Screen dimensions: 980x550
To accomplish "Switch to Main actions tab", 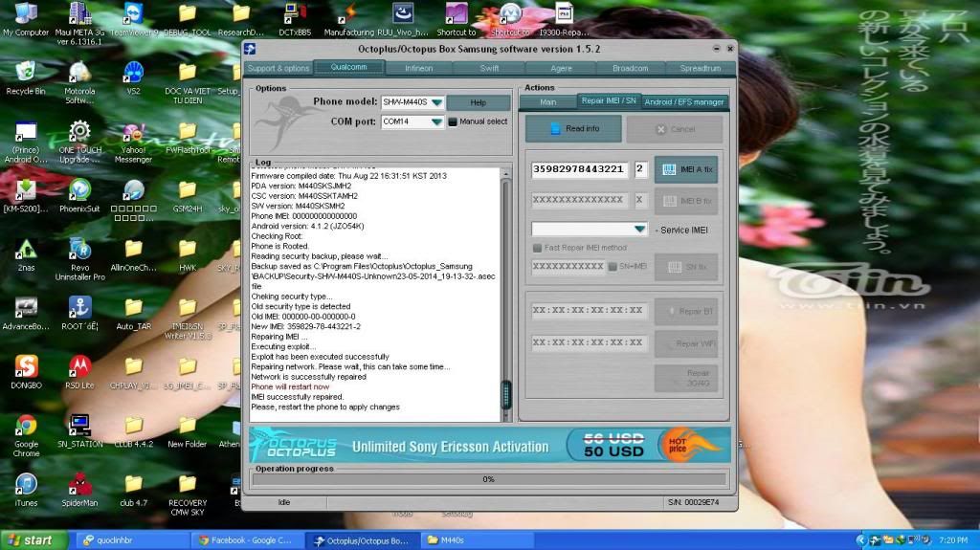I will point(548,102).
